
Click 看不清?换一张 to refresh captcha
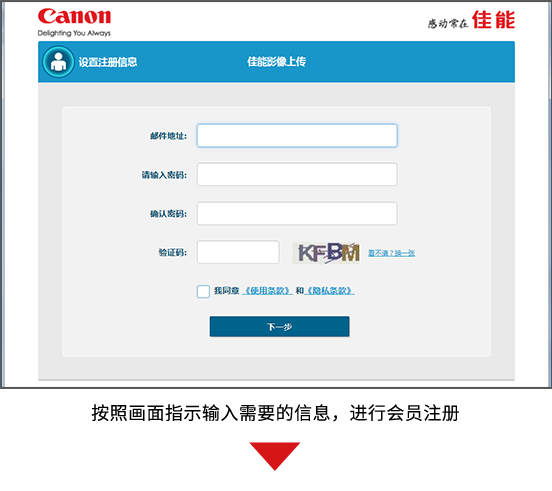click(x=391, y=253)
